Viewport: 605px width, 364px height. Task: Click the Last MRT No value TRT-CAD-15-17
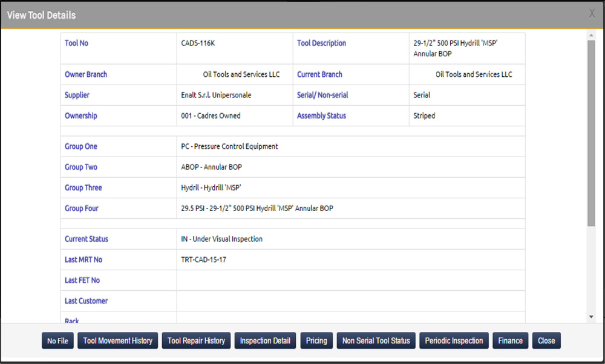click(203, 259)
